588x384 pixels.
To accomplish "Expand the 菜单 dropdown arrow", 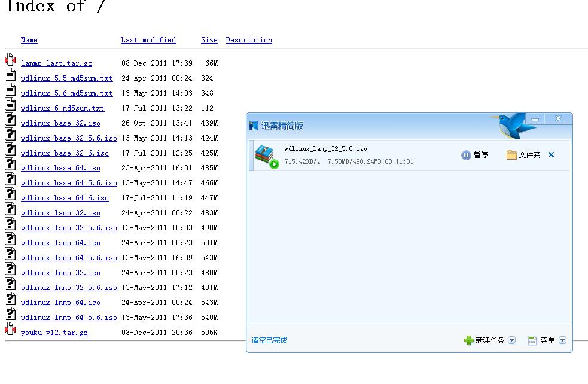I will [x=562, y=340].
